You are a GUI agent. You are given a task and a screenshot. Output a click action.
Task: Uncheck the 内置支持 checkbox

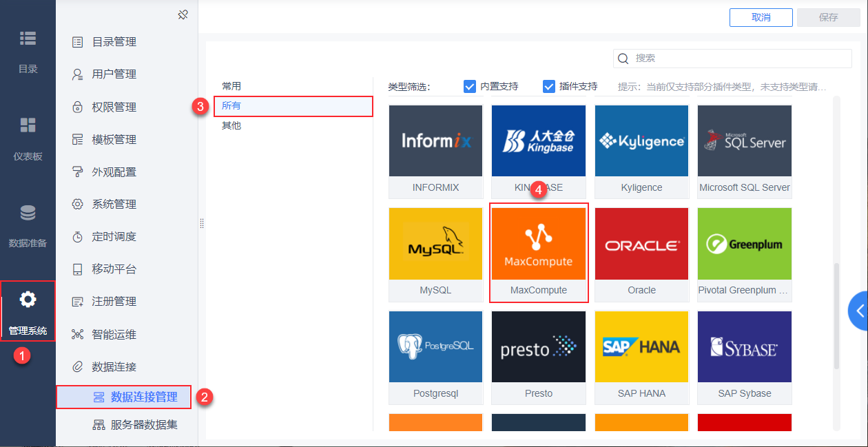(470, 87)
